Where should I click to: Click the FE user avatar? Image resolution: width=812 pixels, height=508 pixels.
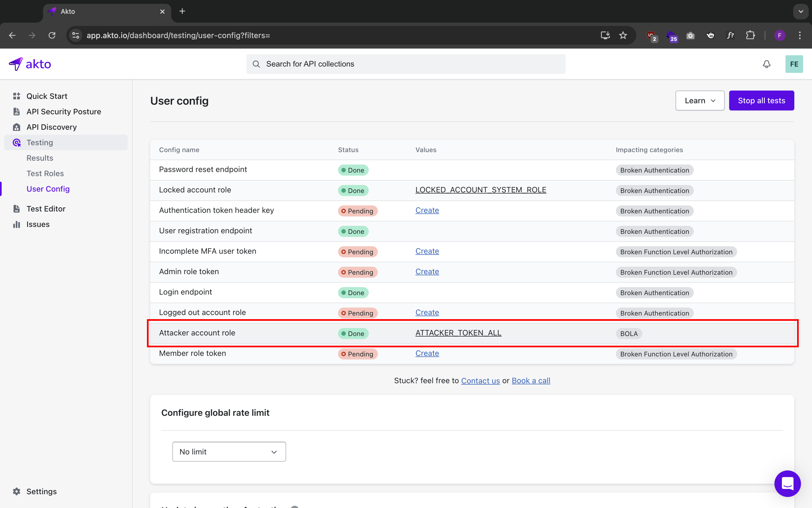(794, 64)
